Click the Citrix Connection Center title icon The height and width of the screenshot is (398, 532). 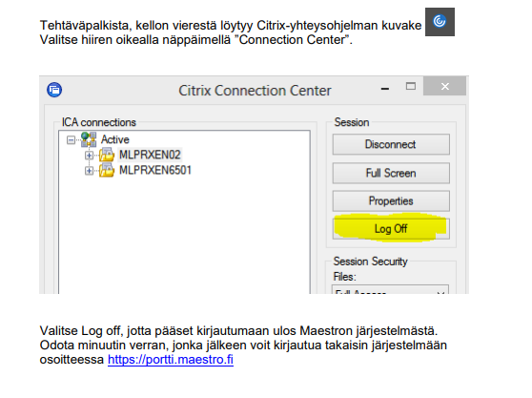(x=54, y=90)
